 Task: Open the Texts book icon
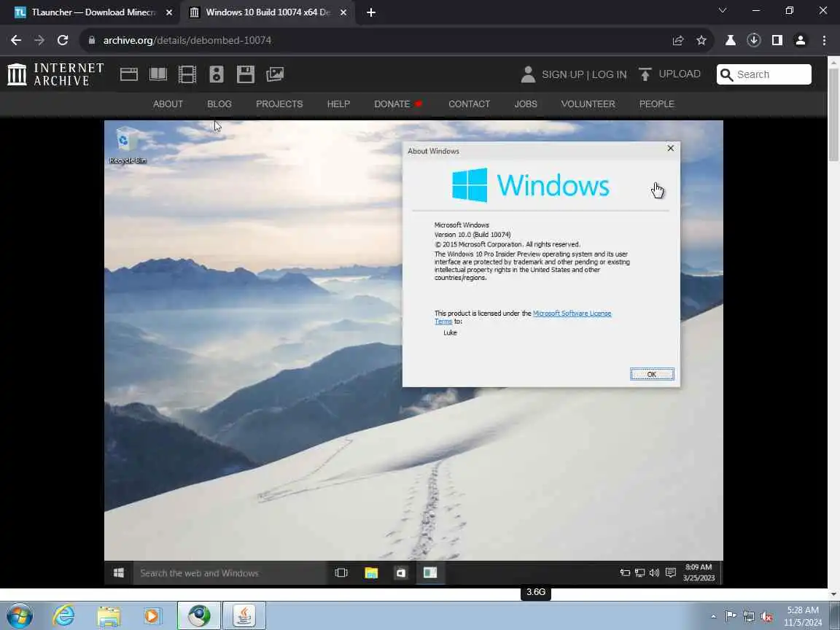point(158,74)
